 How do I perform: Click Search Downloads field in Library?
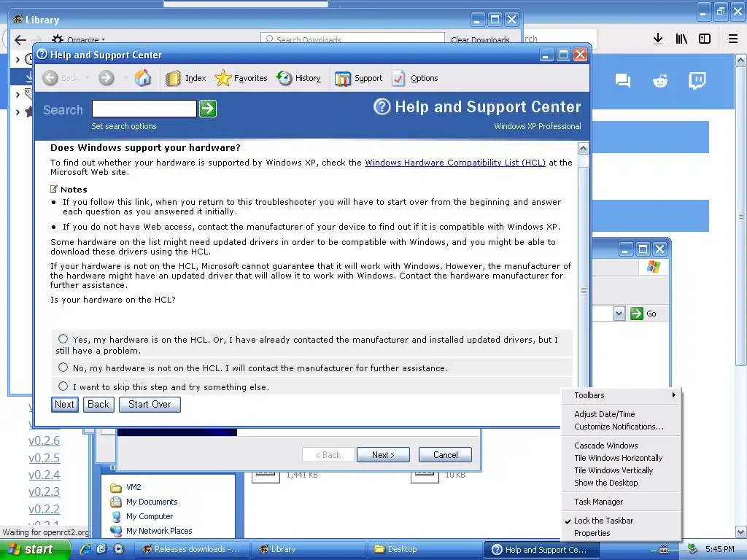352,39
